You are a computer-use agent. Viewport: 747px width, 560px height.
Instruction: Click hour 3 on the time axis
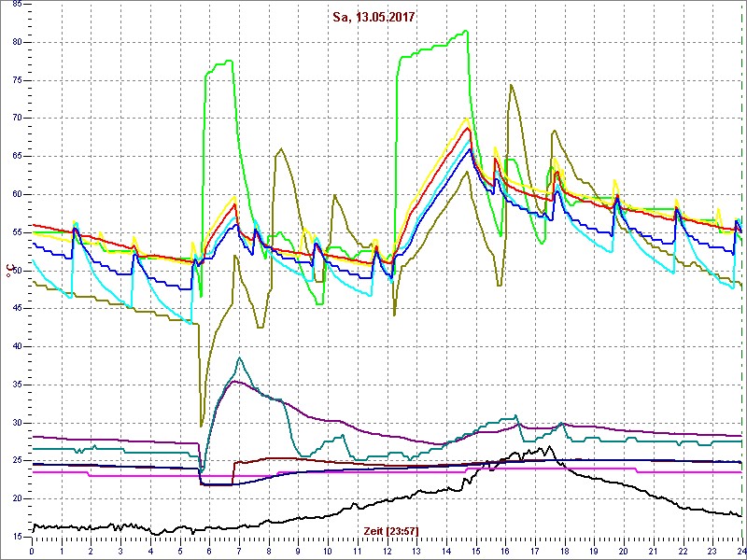[x=120, y=551]
